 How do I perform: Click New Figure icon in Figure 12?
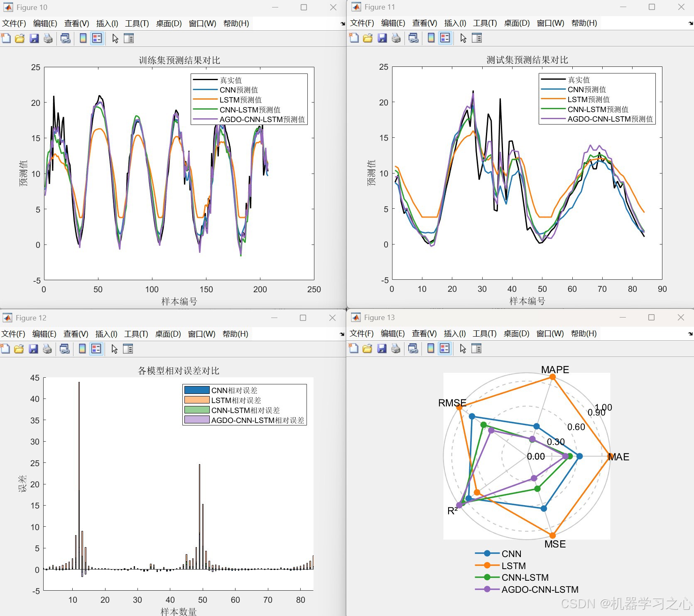pos(5,349)
